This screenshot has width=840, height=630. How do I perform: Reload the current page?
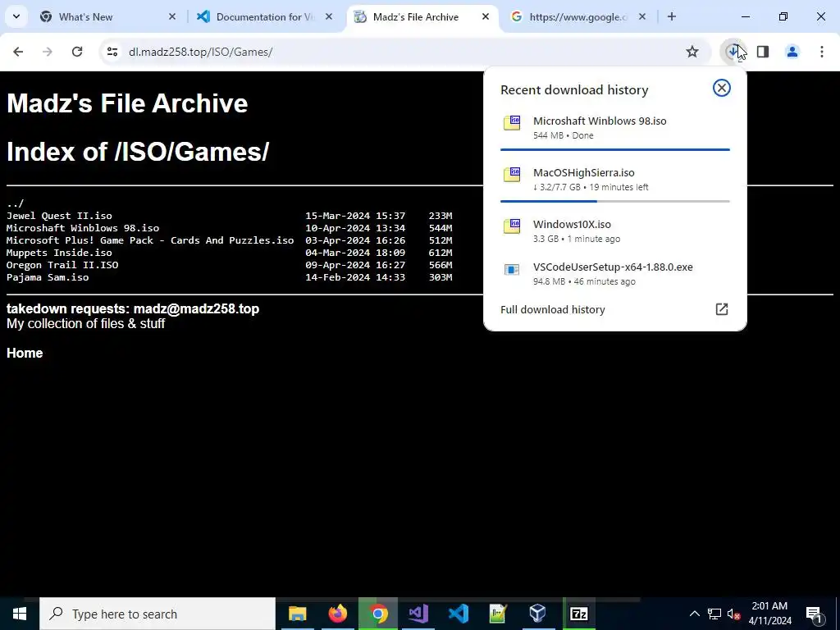point(77,52)
